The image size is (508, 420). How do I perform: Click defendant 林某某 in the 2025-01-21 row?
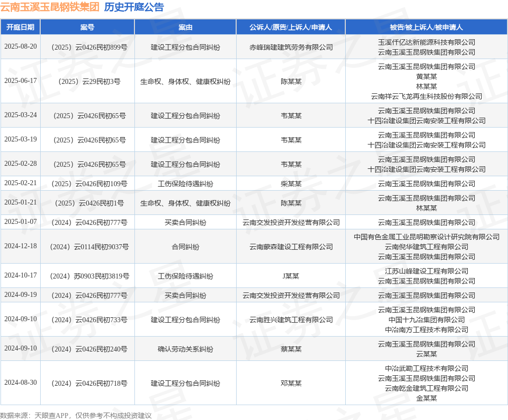point(426,208)
